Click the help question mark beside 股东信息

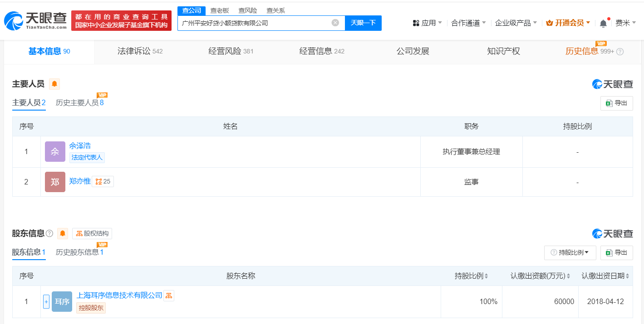pos(49,234)
